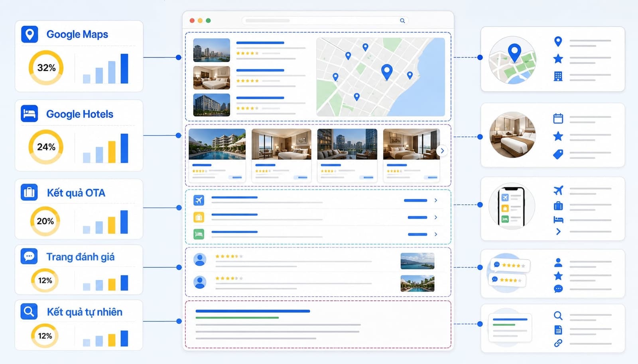Click the location pin icon in map details card

click(558, 41)
